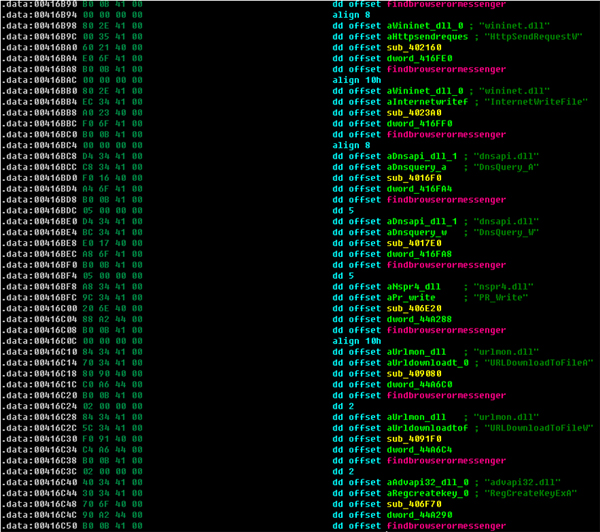Image resolution: width=600 pixels, height=532 pixels.
Task: Click findbrowserormessenger on the 00416C50 row
Action: tap(446, 526)
